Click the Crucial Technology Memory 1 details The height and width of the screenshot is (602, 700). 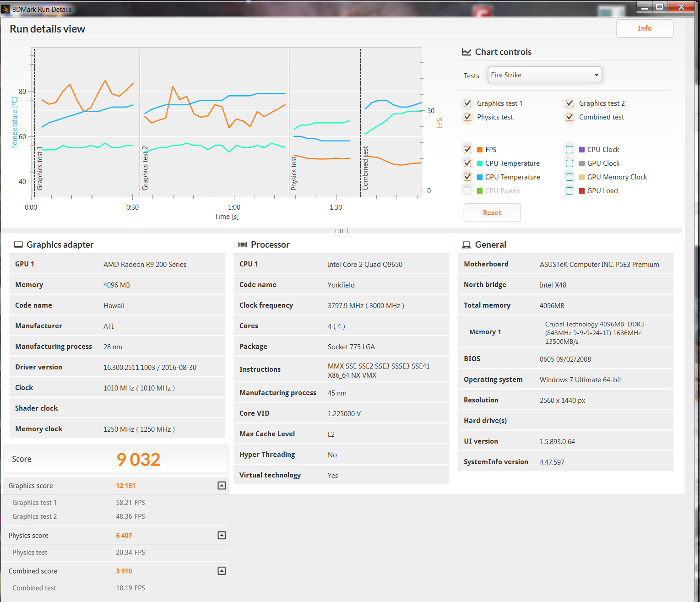point(594,333)
